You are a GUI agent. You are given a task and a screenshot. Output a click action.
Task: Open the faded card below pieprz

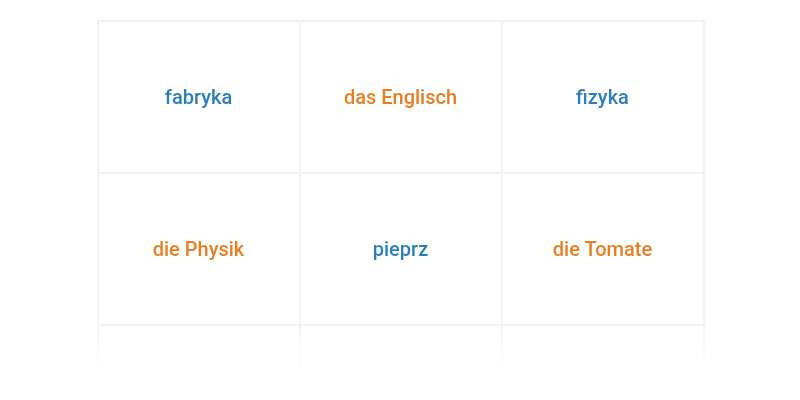pyautogui.click(x=401, y=347)
